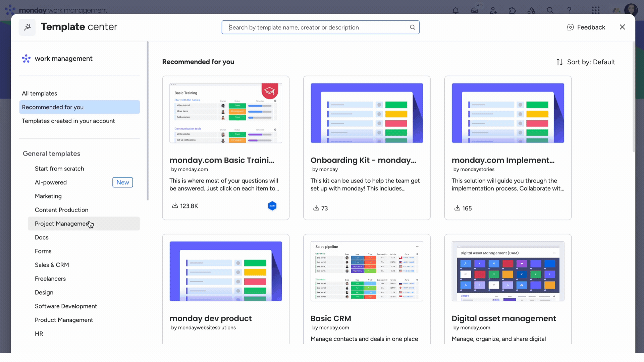The image size is (644, 362).
Task: Open the HR category
Action: point(84,334)
